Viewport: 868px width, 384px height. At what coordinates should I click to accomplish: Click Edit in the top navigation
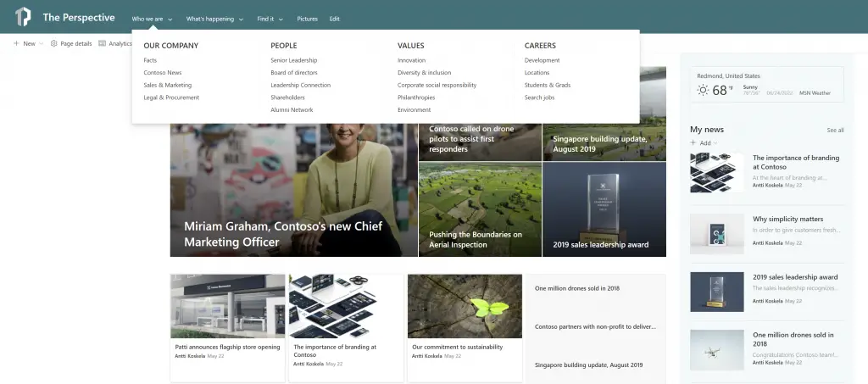335,19
